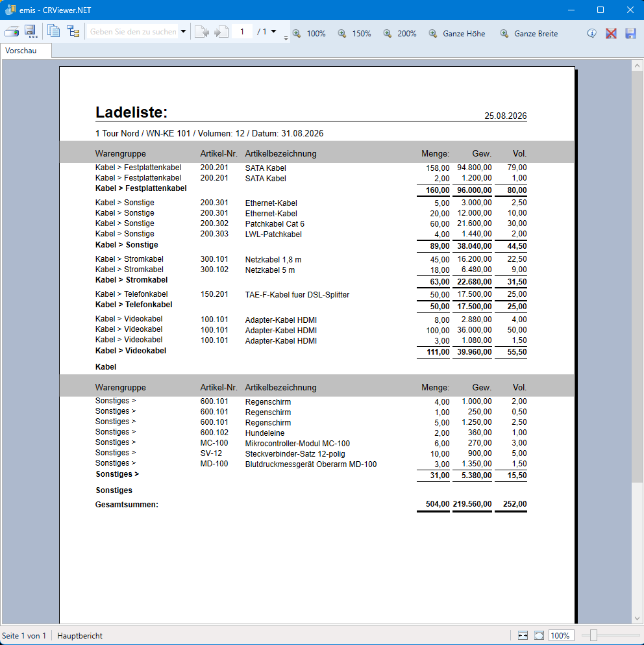Click subtotal weight '96.000,00'

tap(474, 190)
